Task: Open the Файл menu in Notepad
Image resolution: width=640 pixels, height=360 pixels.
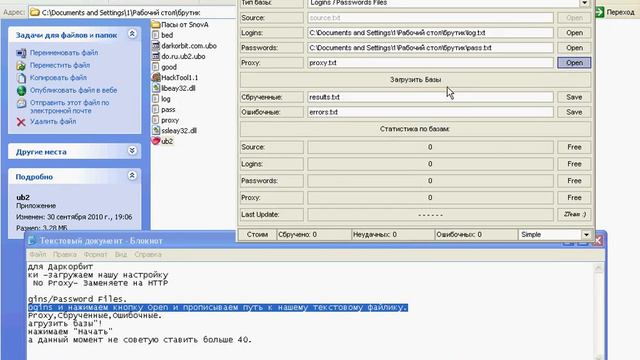Action: pos(38,254)
